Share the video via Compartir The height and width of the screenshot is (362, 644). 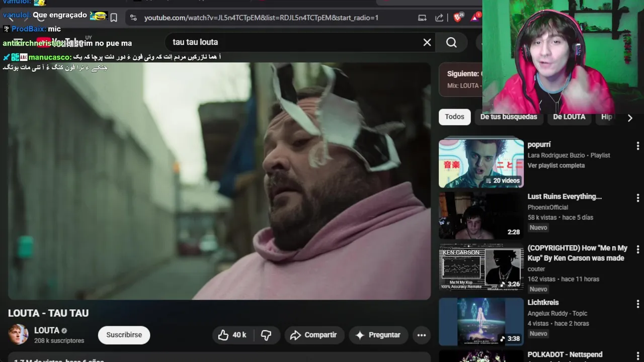pos(313,335)
